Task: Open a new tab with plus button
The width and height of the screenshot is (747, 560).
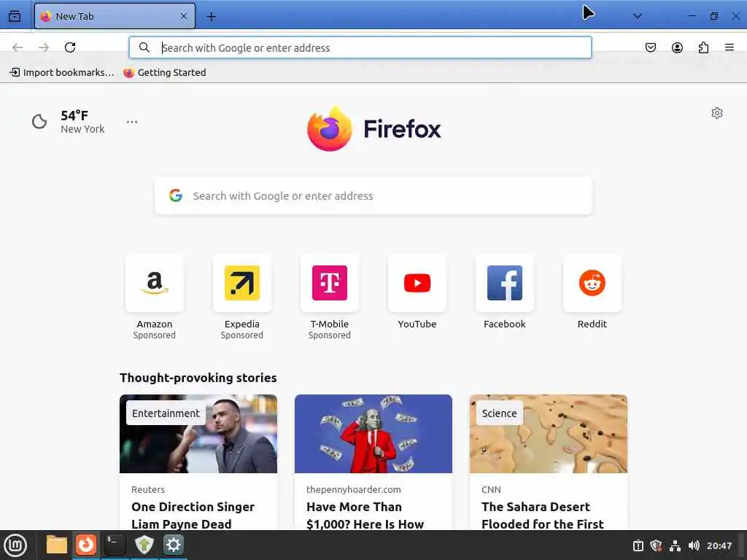Action: tap(211, 17)
